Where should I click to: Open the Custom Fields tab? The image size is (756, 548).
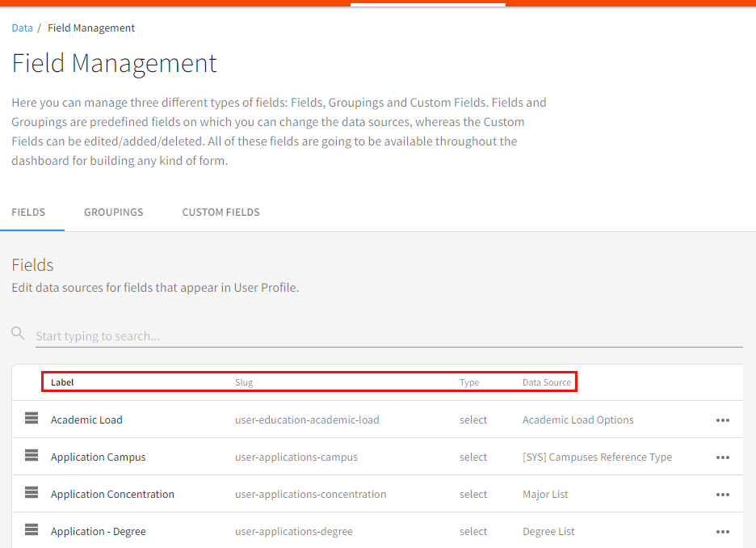point(220,213)
